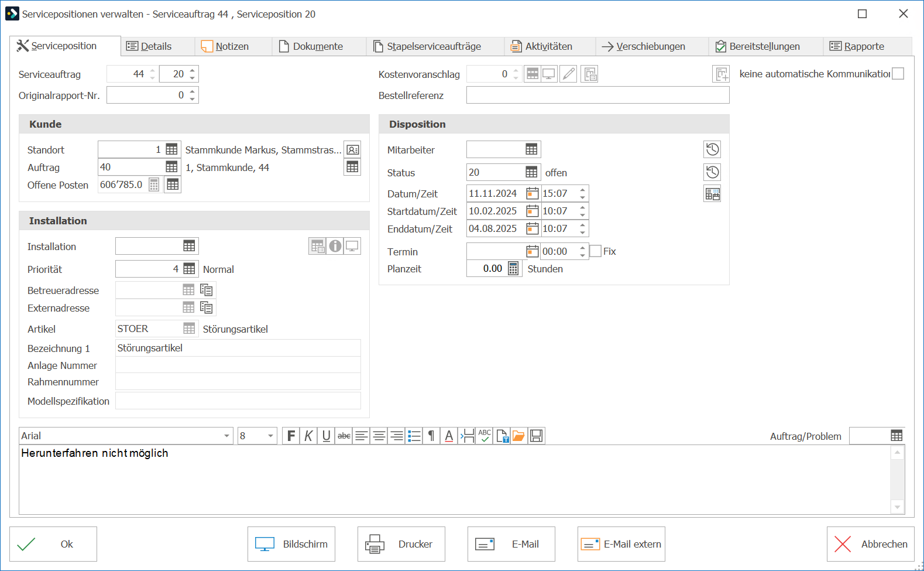Image resolution: width=924 pixels, height=571 pixels.
Task: Insert a bullet list
Action: click(414, 436)
